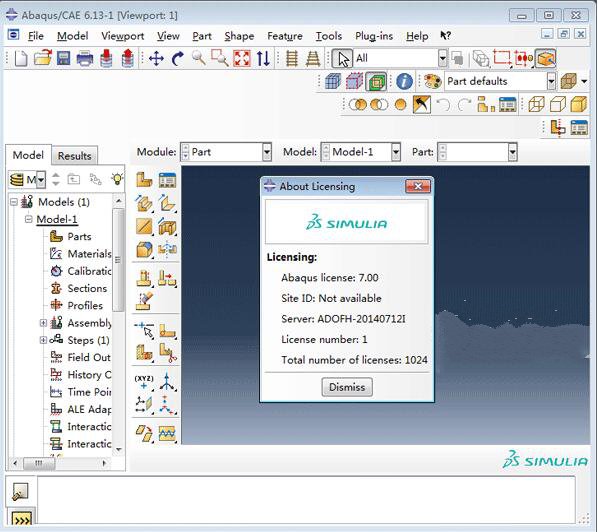
Task: Click the Server: ADOFH-20140712I text
Action: pyautogui.click(x=343, y=319)
